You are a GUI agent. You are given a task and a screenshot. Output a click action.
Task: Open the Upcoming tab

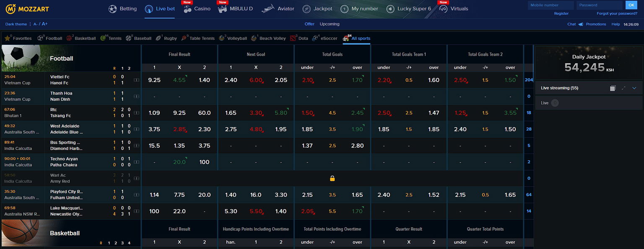(x=330, y=24)
